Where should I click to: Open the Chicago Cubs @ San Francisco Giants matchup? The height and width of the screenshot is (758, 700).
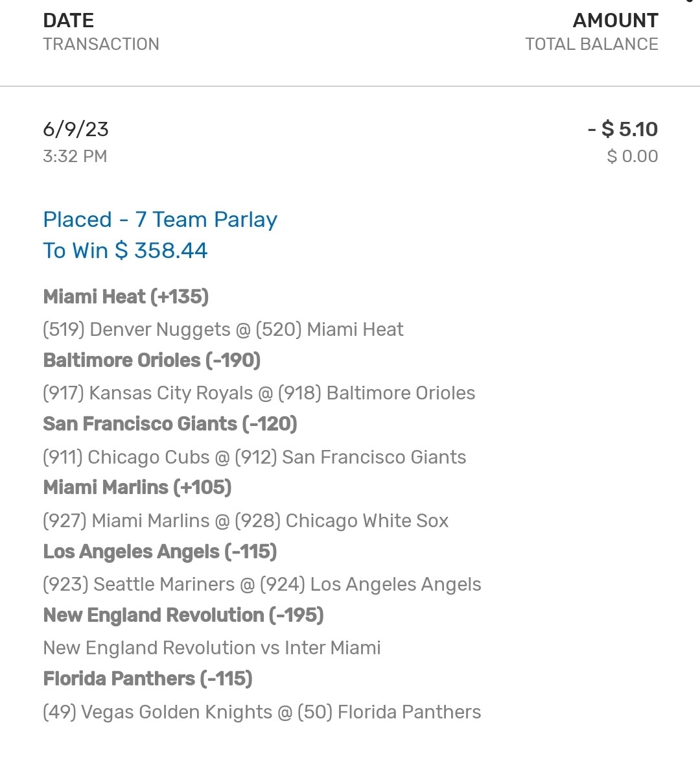(254, 457)
